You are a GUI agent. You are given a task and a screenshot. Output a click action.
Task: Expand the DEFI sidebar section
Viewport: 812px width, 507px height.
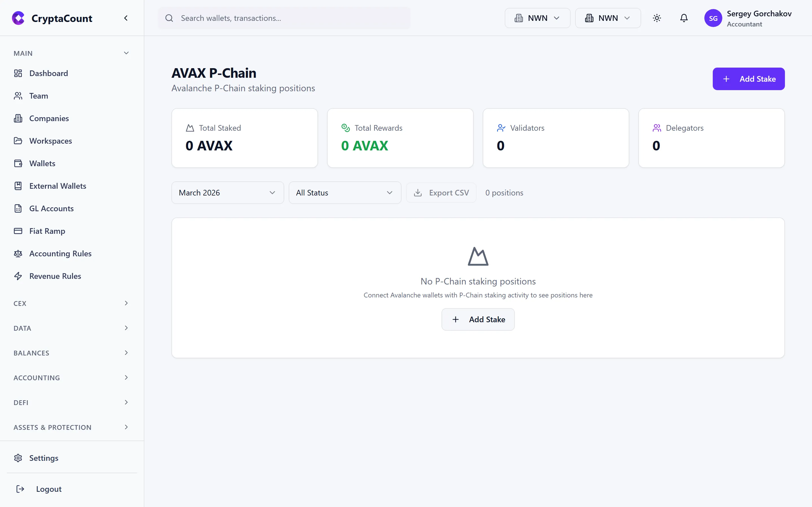click(71, 403)
